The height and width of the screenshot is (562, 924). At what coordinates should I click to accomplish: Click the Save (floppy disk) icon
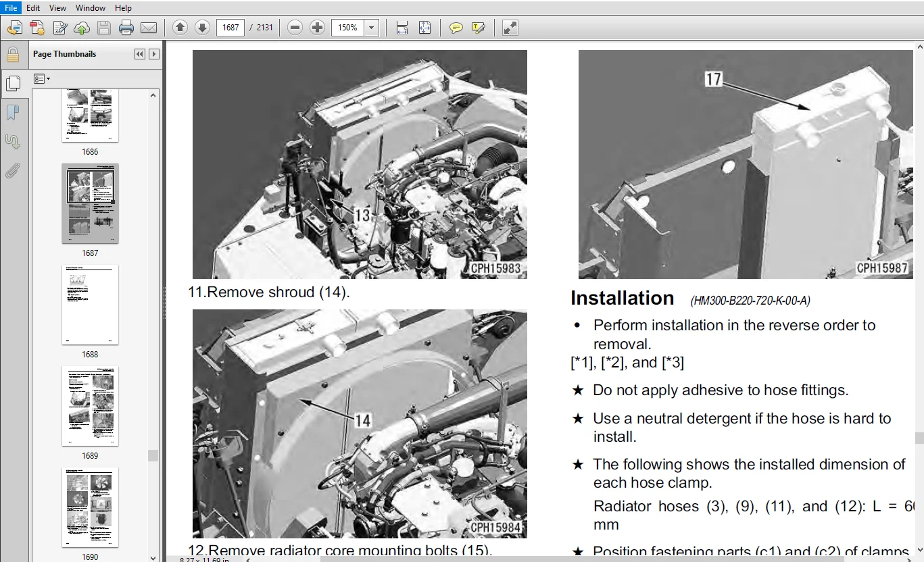point(103,28)
